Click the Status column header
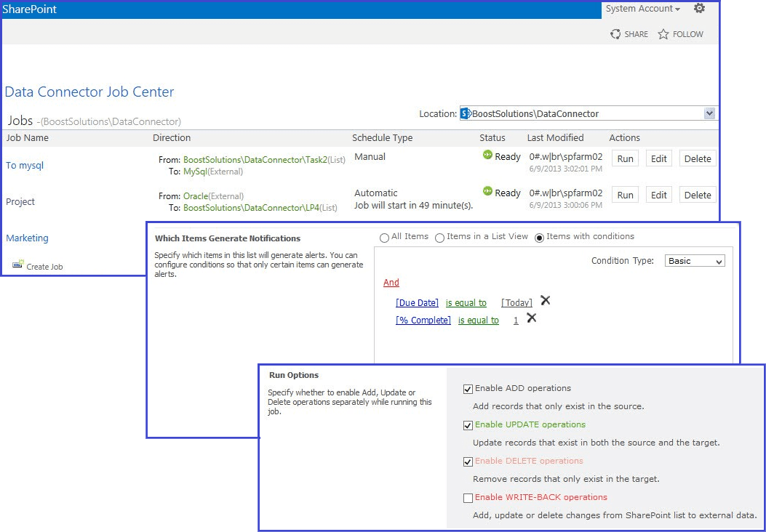Screen dimensions: 766x532 [x=492, y=138]
